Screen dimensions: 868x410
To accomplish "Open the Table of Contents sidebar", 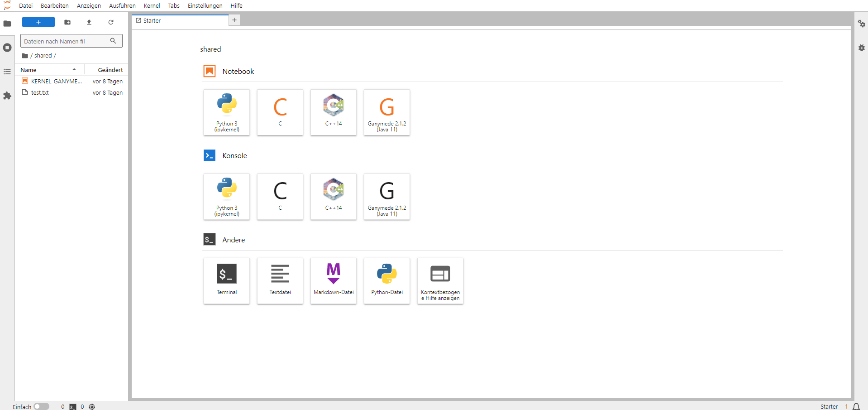I will 7,72.
